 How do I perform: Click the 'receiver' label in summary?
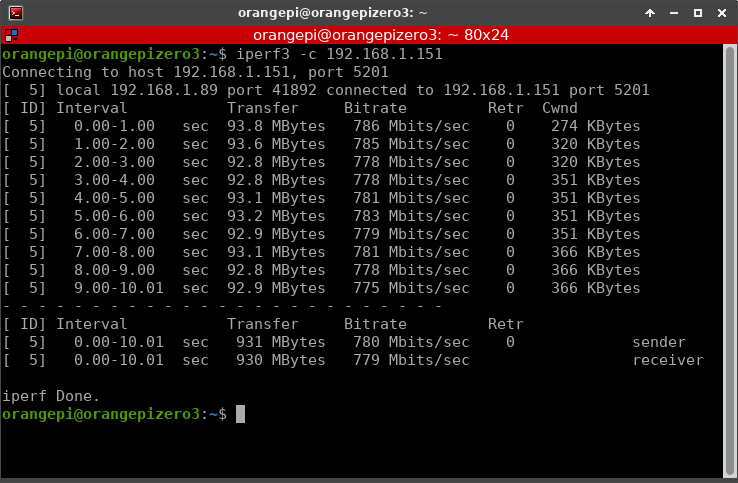(667, 360)
